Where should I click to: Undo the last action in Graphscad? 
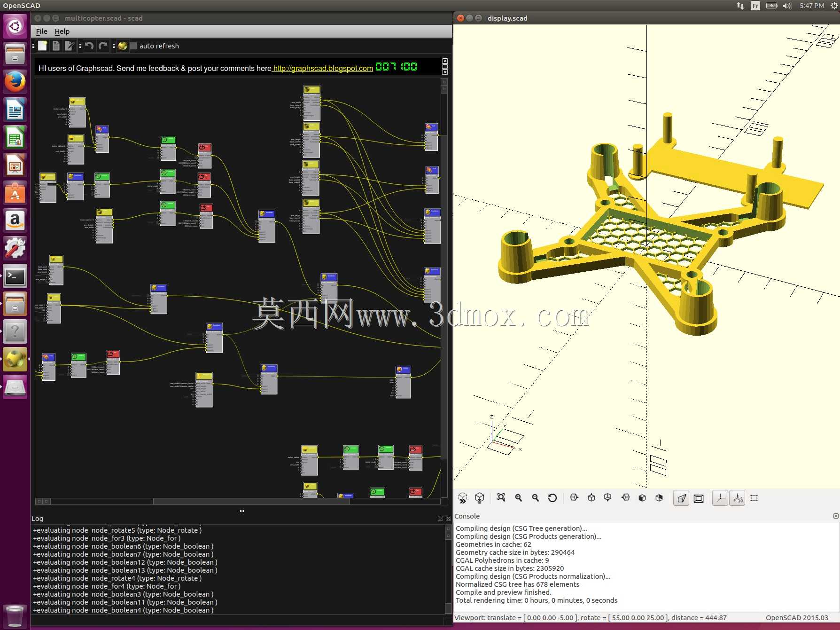click(89, 46)
